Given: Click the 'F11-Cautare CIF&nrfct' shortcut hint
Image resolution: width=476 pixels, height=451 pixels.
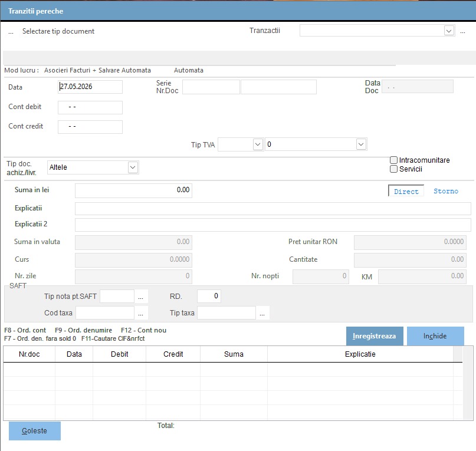Looking at the screenshot, I should click(113, 338).
